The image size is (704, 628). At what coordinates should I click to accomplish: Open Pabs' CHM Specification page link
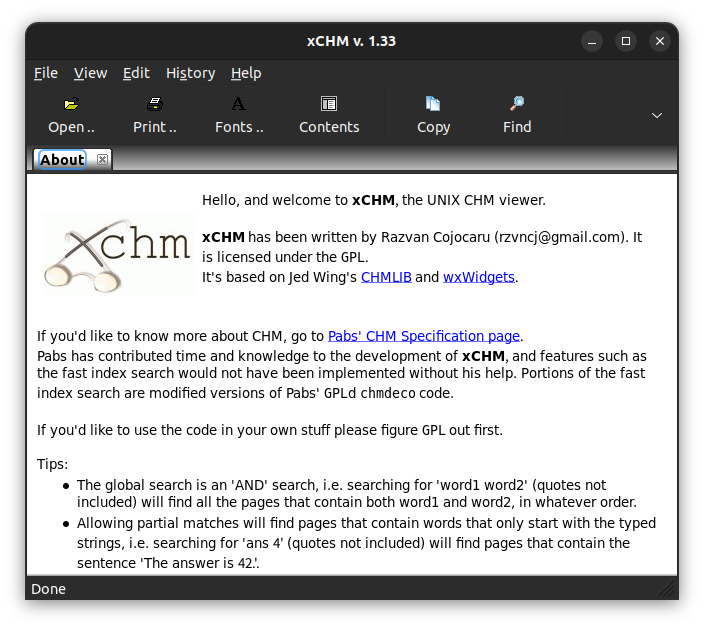pyautogui.click(x=424, y=336)
